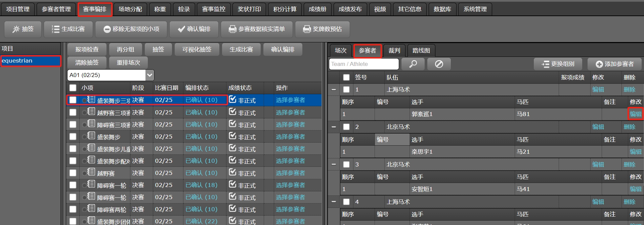Print 参赛数据核实清单 report
644x225 pixels.
pos(256,29)
